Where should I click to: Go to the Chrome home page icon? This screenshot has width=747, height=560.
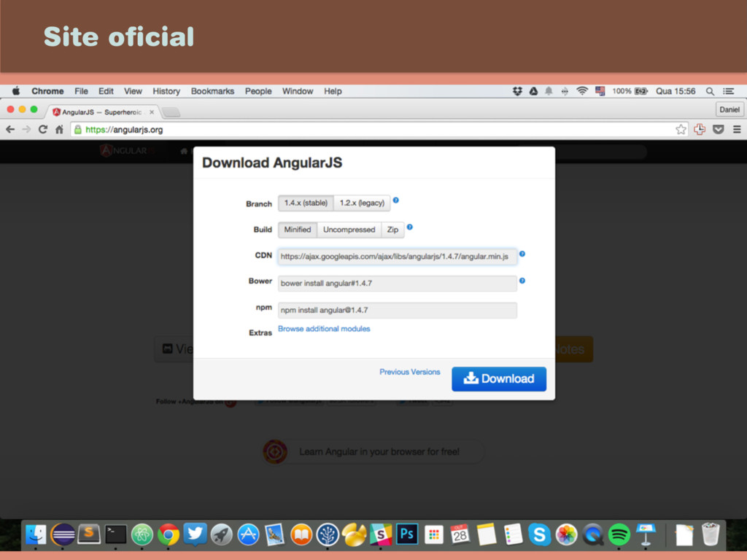coord(59,129)
